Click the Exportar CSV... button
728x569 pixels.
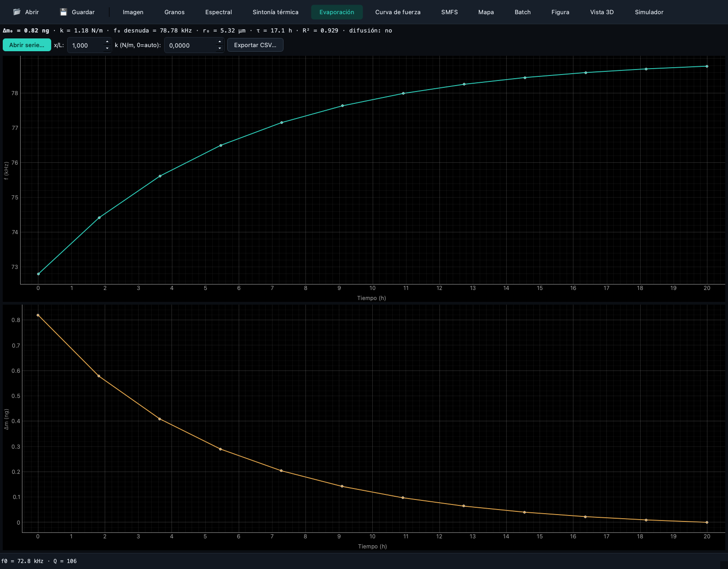255,45
